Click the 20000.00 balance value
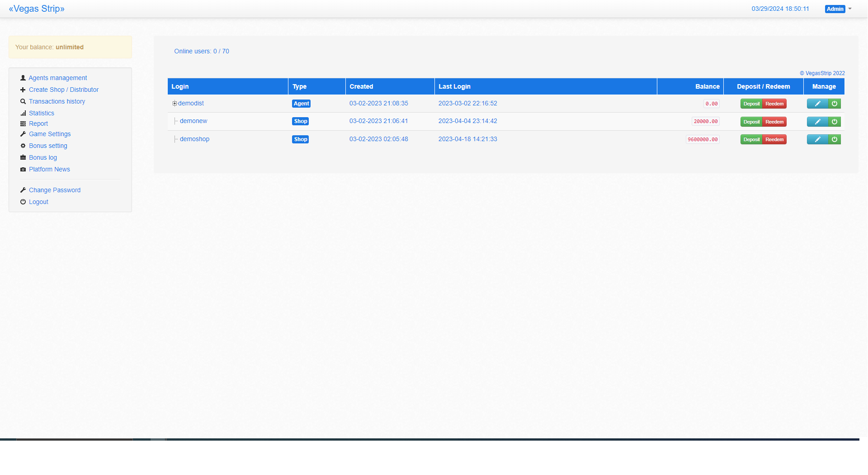Image resolution: width=868 pixels, height=475 pixels. [706, 121]
